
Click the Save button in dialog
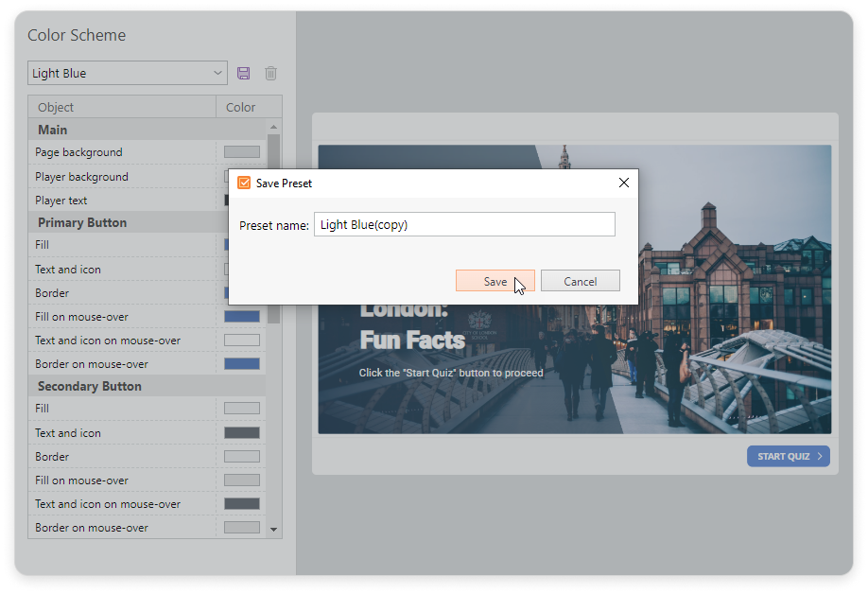[x=495, y=281]
